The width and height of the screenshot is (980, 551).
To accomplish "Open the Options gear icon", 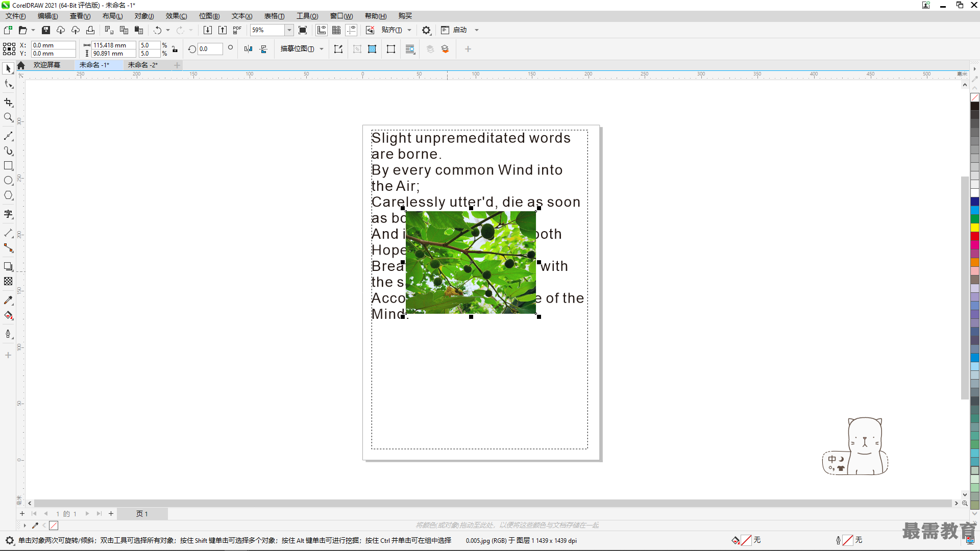I will click(426, 30).
